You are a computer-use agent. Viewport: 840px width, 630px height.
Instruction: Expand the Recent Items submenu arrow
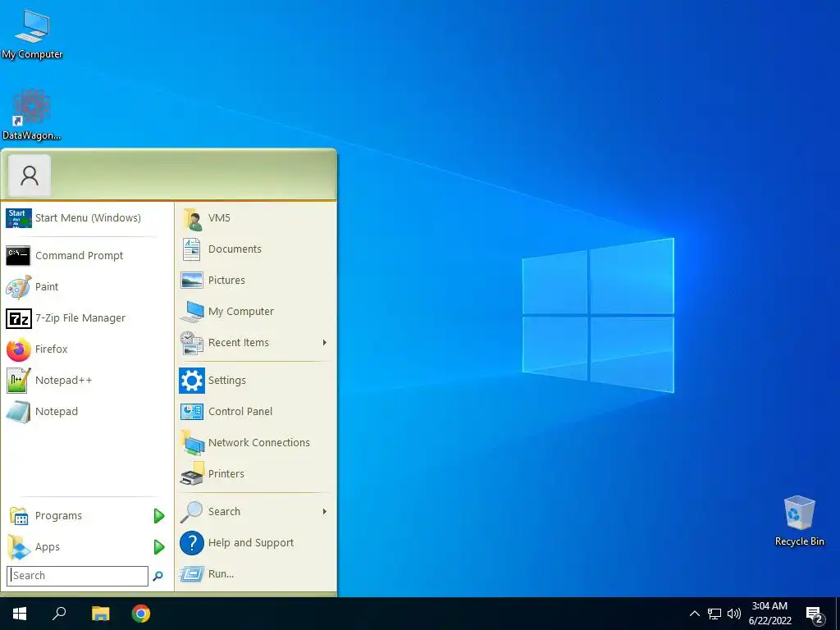click(324, 342)
